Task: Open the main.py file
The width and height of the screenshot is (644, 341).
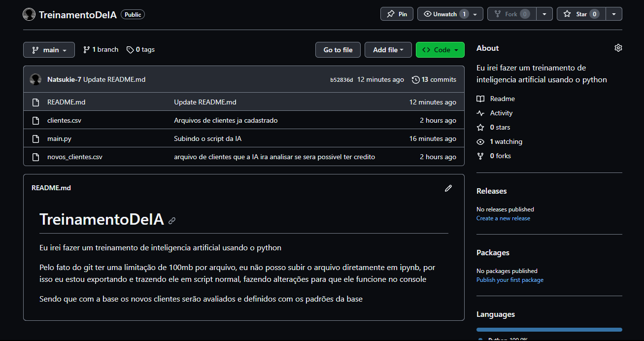Action: point(59,138)
